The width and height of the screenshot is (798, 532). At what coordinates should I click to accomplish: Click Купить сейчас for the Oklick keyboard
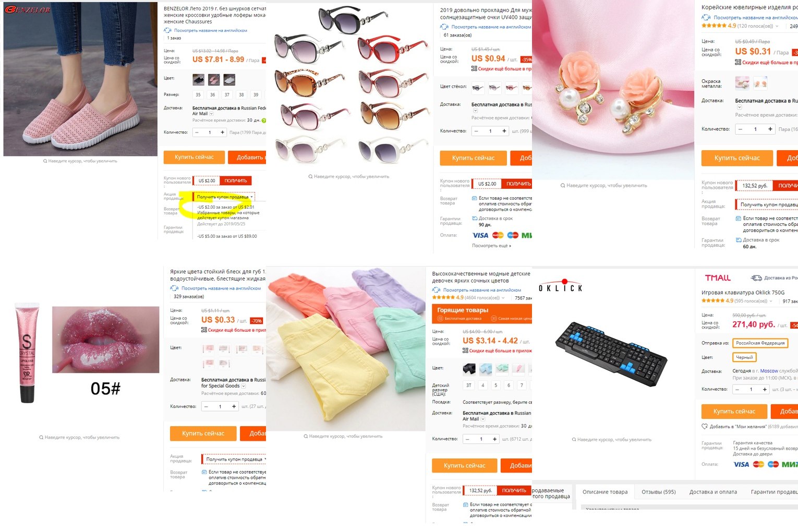coord(734,412)
